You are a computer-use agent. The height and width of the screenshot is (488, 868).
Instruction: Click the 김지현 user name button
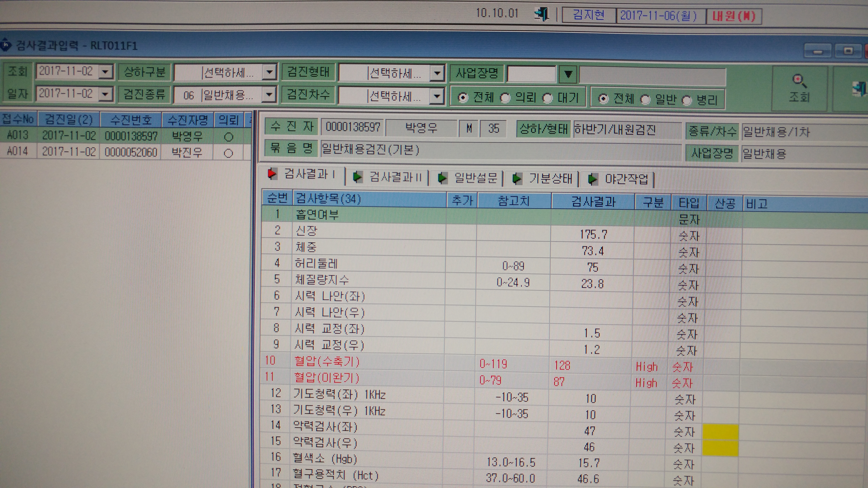pos(589,15)
